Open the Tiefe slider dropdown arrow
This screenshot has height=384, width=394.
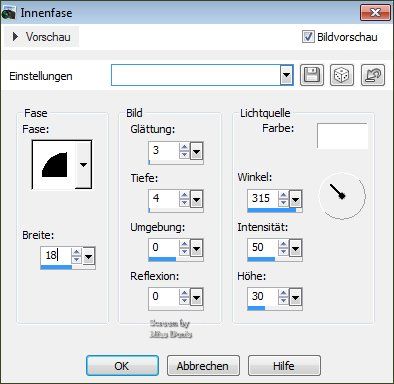click(197, 200)
